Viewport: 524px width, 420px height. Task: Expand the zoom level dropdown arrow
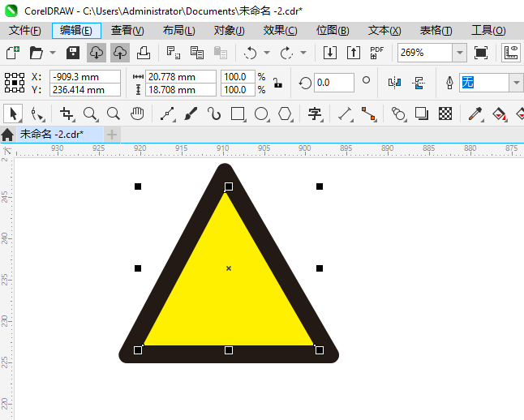[x=460, y=53]
